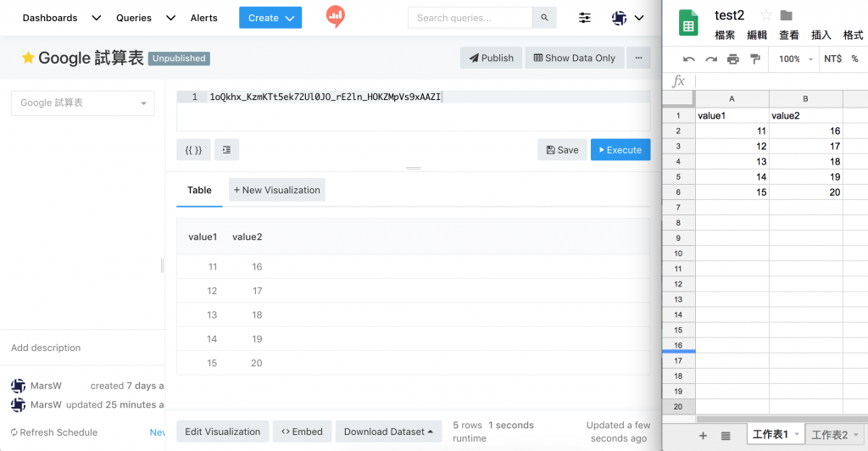Viewport: 868px width, 451px height.
Task: Click the Sheets formula bar input
Action: [x=781, y=81]
